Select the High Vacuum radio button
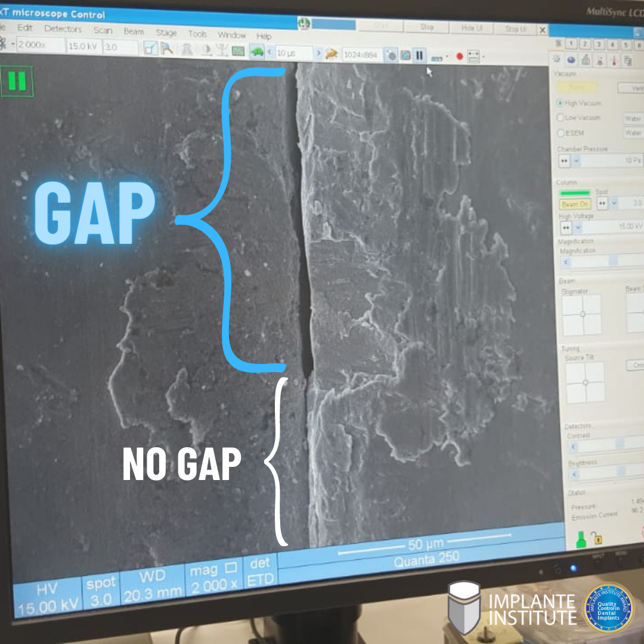This screenshot has height=644, width=644. (x=560, y=103)
